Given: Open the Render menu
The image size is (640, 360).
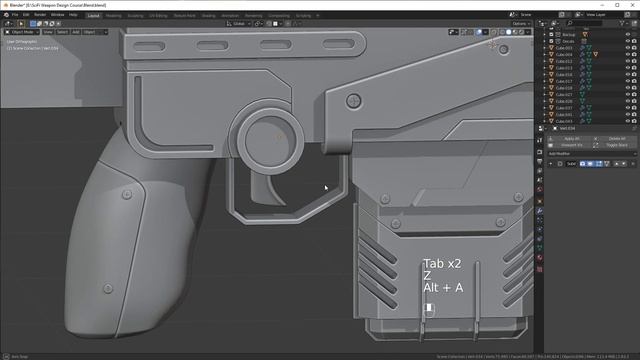Looking at the screenshot, I should click(40, 15).
